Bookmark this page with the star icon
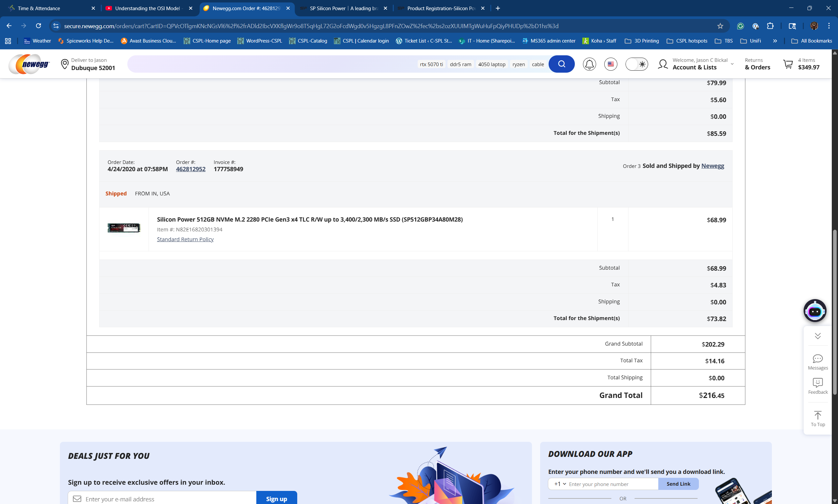Image resolution: width=838 pixels, height=504 pixels. click(x=720, y=26)
